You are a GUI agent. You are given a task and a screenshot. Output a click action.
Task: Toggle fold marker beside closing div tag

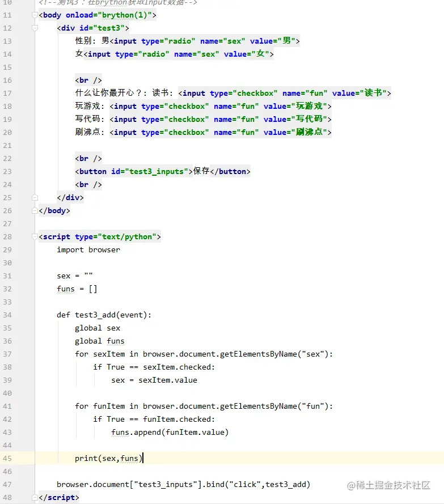point(35,198)
